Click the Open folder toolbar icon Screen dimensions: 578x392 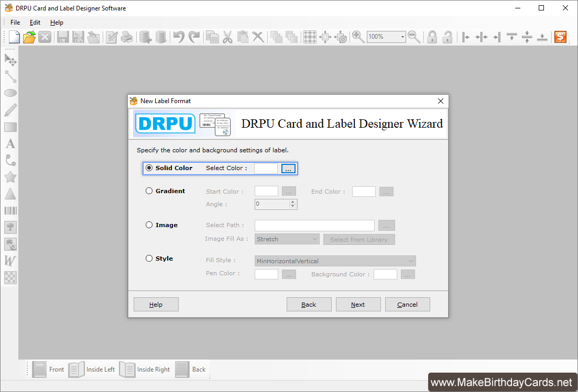29,37
